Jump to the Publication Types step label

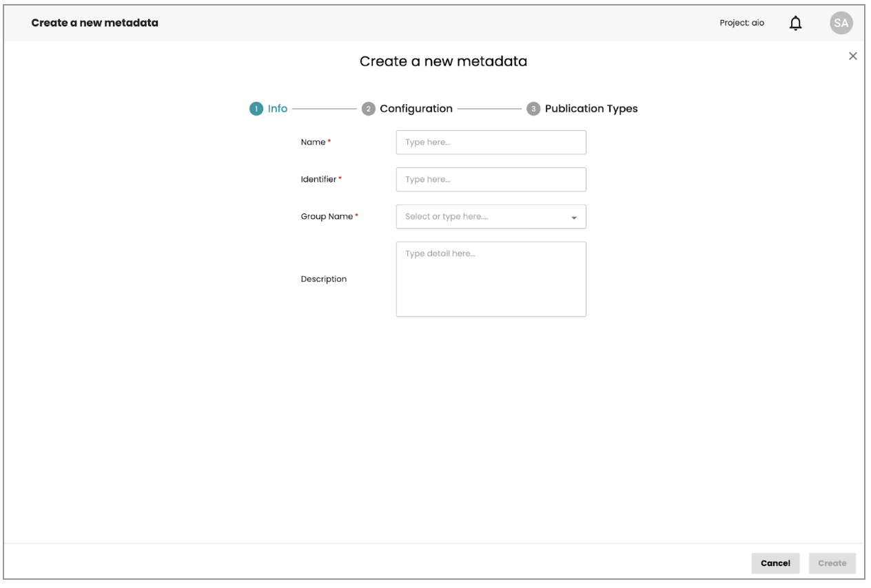[591, 109]
